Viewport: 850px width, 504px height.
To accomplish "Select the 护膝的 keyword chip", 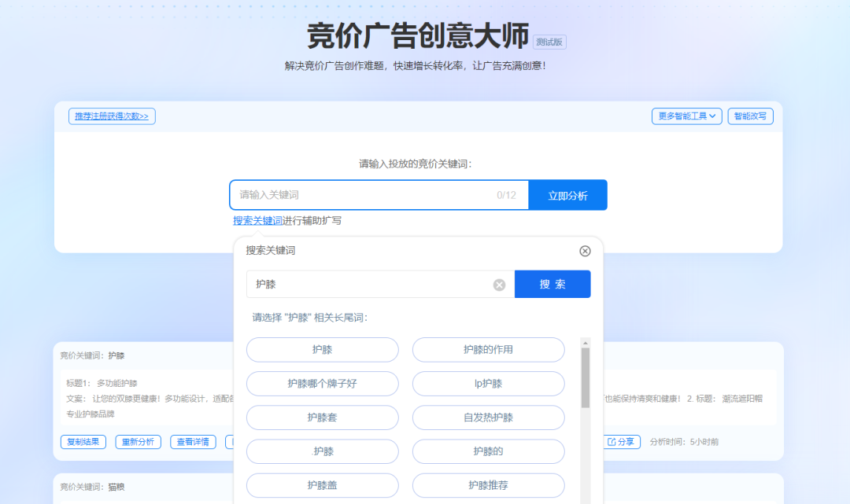I will click(x=489, y=451).
